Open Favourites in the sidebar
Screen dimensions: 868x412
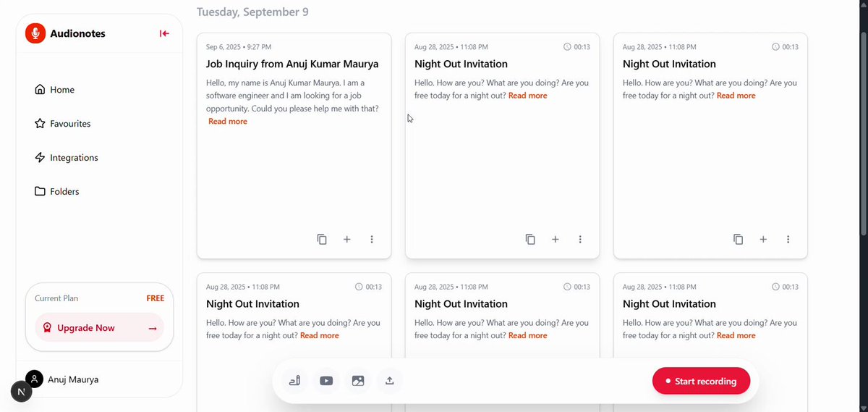coord(63,124)
